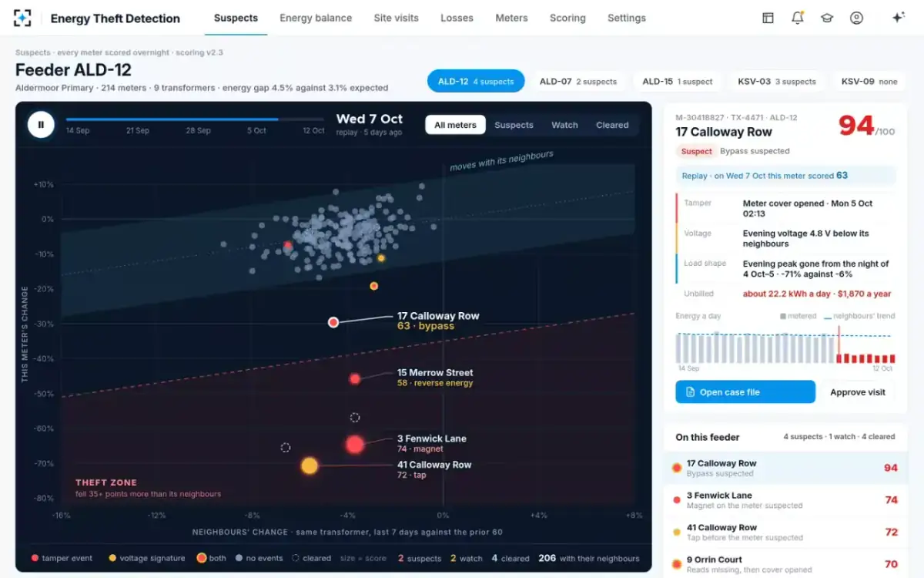The height and width of the screenshot is (578, 924).
Task: Open the Meters tab
Action: point(511,18)
